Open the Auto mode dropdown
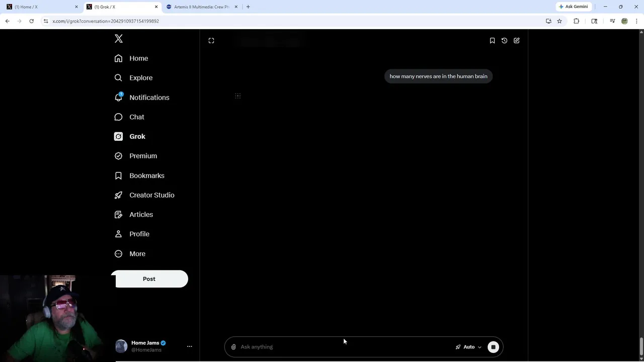This screenshot has height=362, width=644. pyautogui.click(x=468, y=347)
